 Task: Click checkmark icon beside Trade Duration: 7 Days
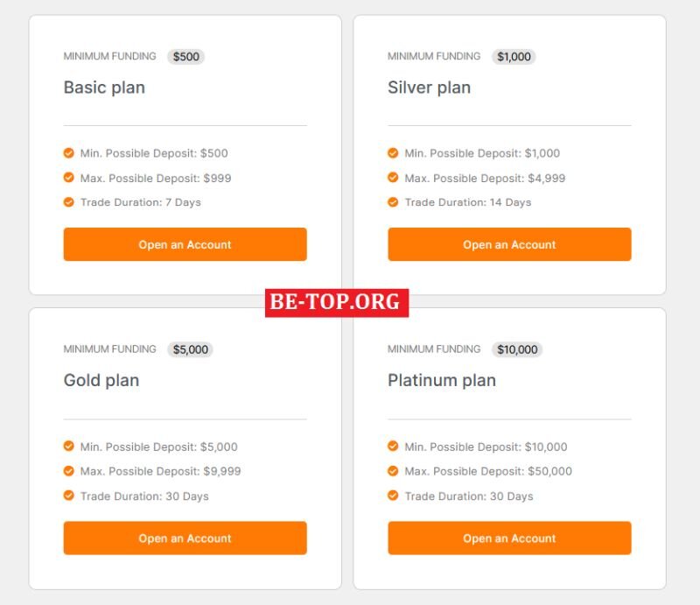(69, 202)
